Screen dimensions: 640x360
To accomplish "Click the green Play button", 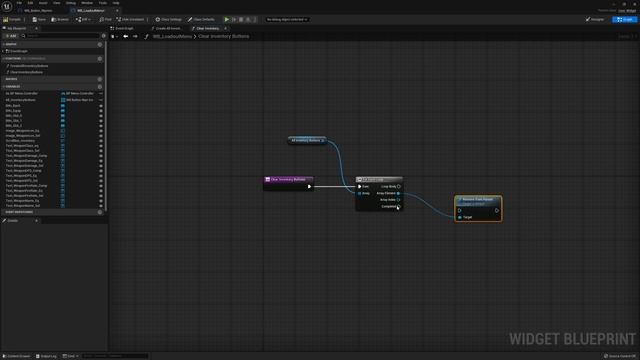I will point(227,20).
